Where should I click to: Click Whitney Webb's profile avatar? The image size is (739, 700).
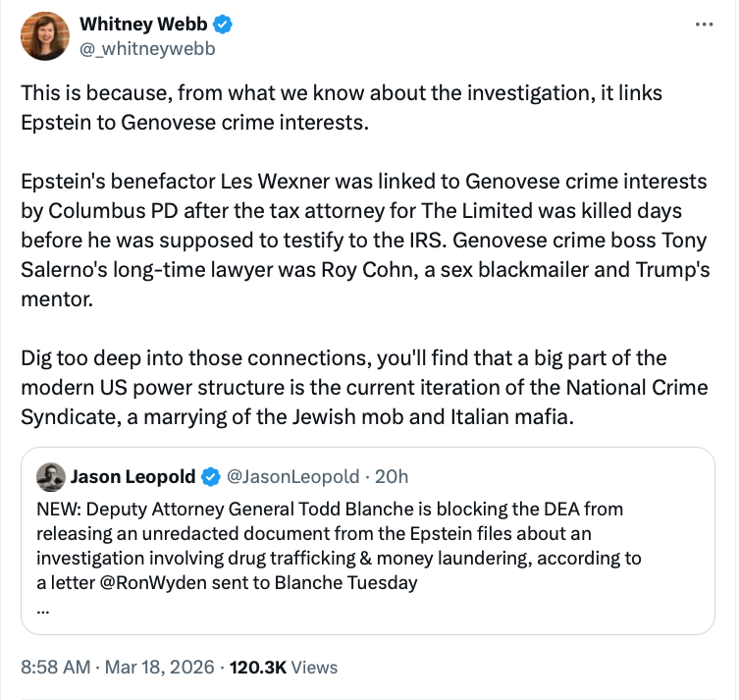coord(45,37)
